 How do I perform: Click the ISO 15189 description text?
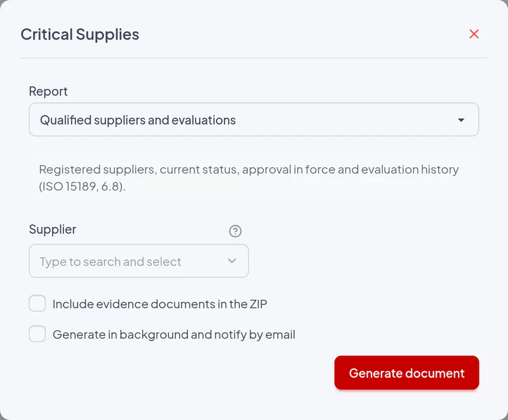point(249,177)
